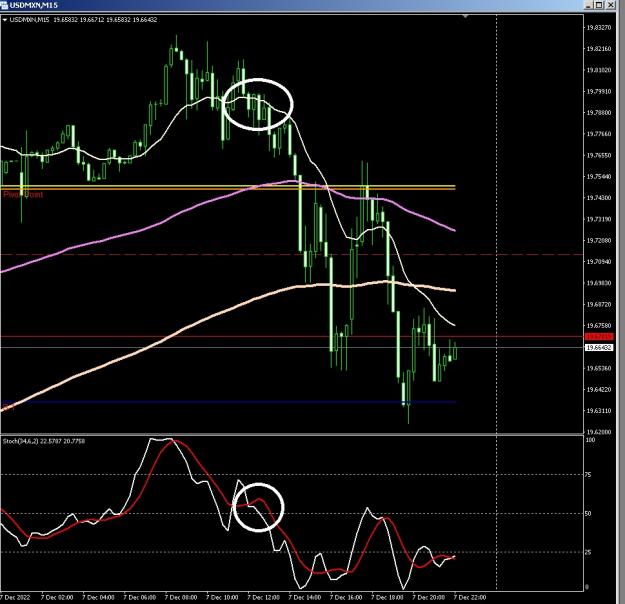Viewport: 625px width, 604px height.
Task: Click the 7 Dec 06:00 time label
Action: tap(140, 597)
